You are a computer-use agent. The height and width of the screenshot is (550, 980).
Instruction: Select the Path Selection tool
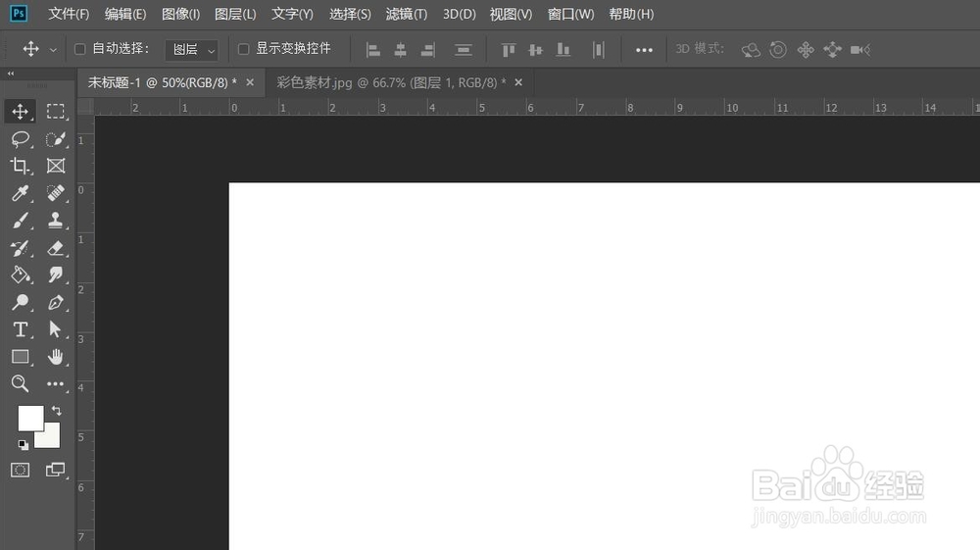56,329
